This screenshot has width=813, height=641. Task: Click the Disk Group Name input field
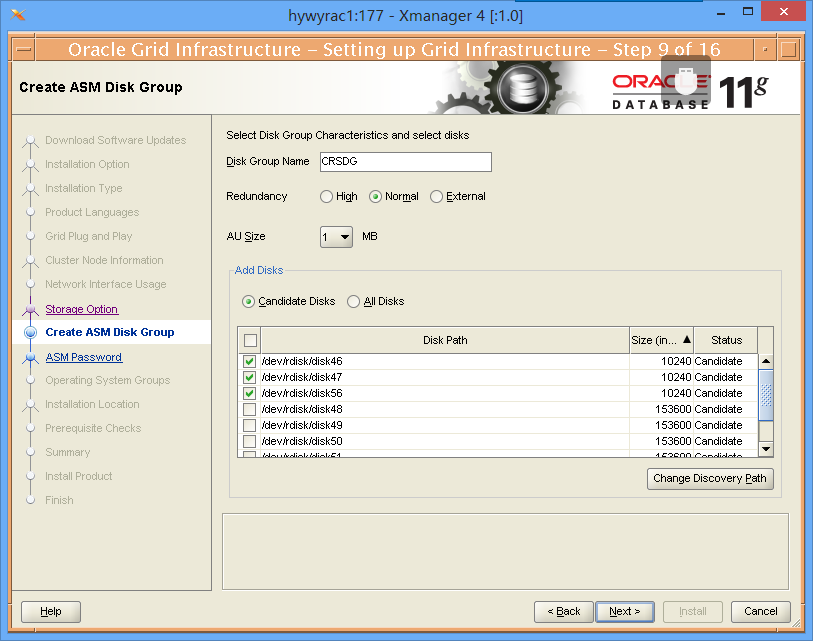pos(405,162)
